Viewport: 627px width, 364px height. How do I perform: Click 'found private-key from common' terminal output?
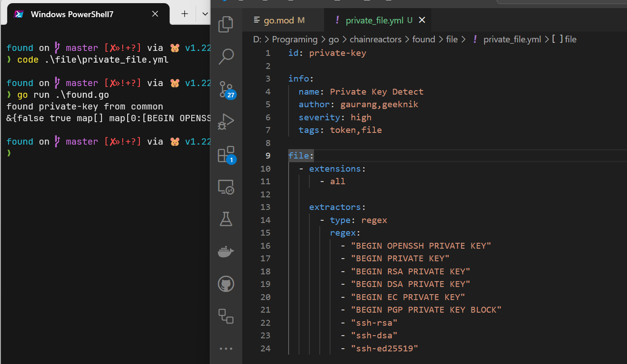[x=85, y=107]
